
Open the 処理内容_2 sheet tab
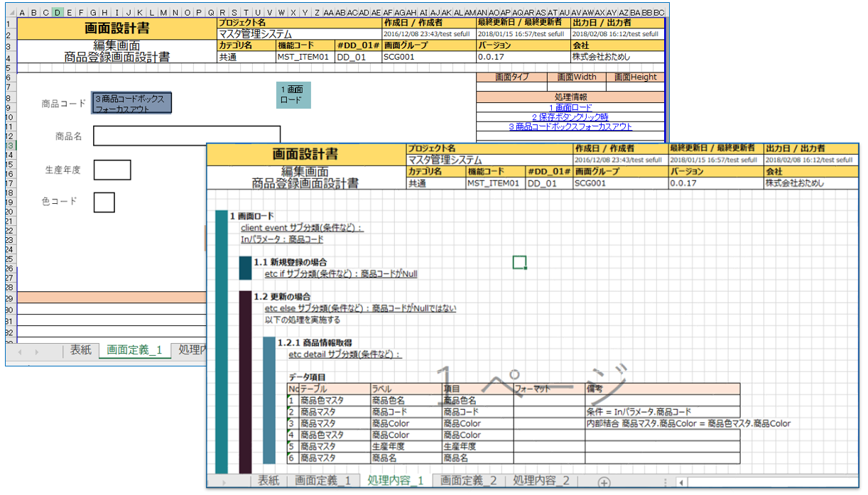click(x=541, y=481)
